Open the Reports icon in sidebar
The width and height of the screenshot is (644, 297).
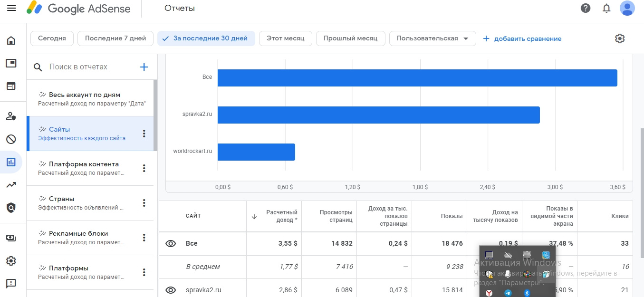pos(11,162)
